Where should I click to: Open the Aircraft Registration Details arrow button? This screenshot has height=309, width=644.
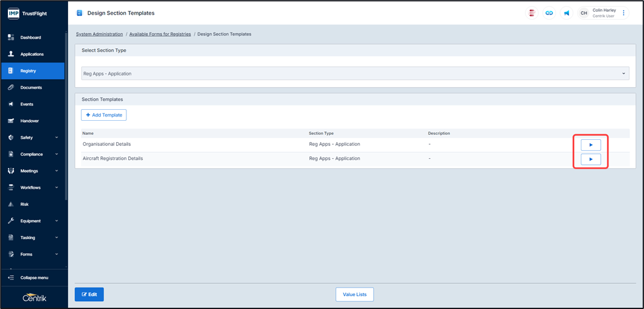[x=591, y=159]
